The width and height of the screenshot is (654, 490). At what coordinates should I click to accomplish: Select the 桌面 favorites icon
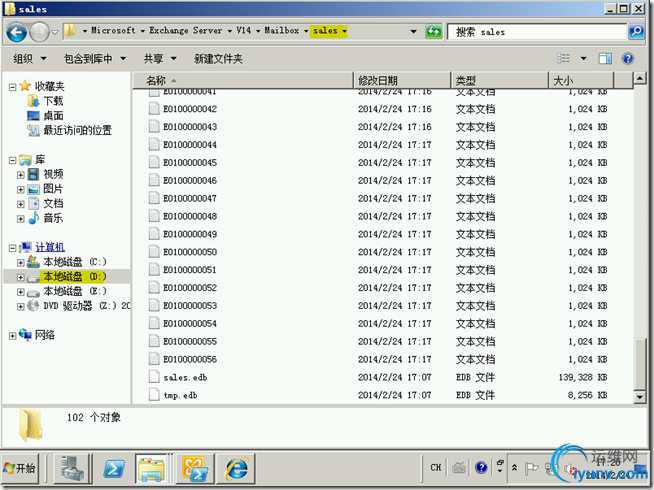33,116
